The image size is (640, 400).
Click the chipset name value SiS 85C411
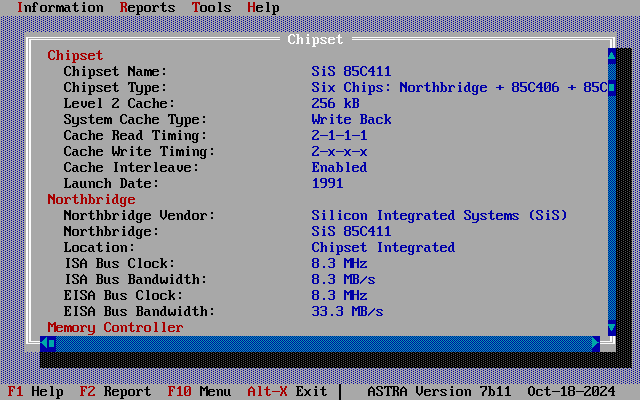click(351, 71)
